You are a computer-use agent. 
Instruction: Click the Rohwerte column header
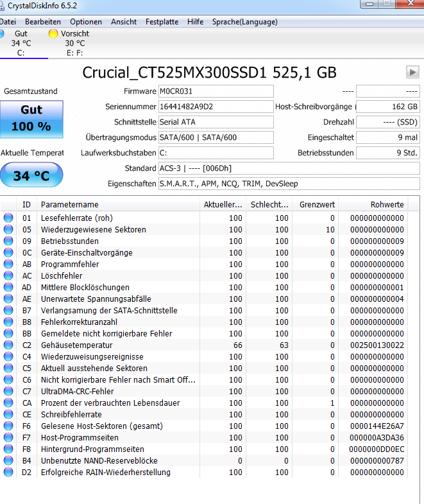click(373, 204)
